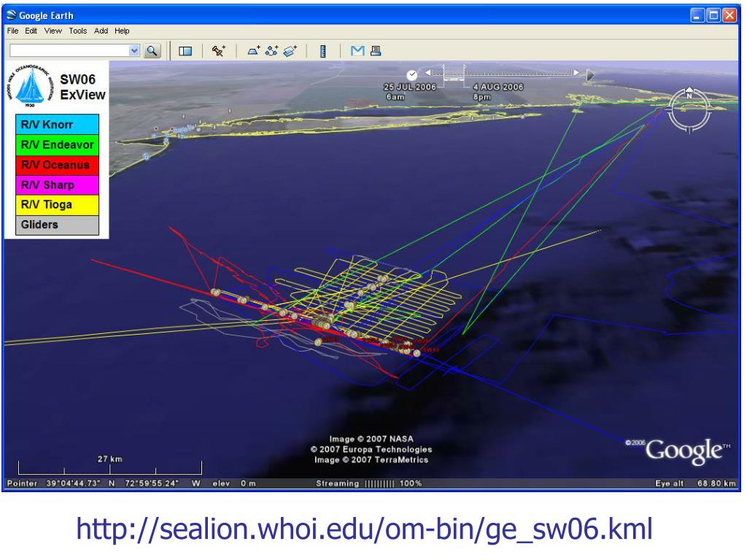Click the R/V Sharp magenta swatch
This screenshot has width=747, height=560.
[x=57, y=184]
